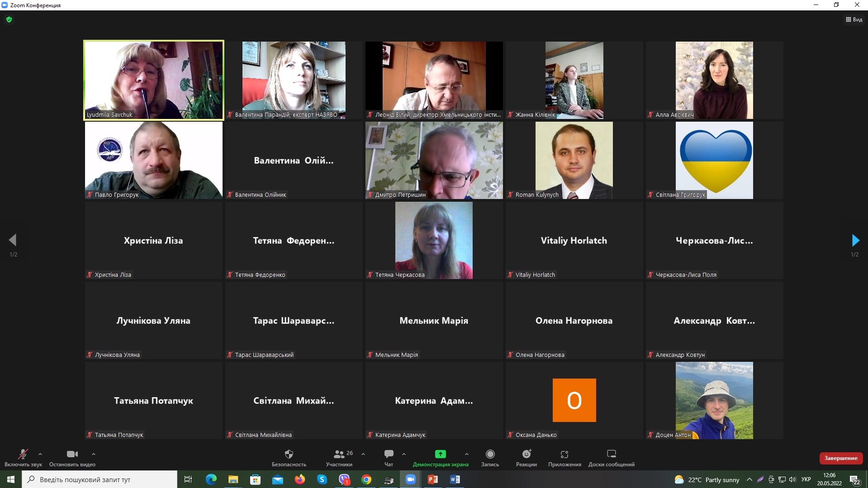Launch Firefox from the taskbar
868x488 pixels.
(x=299, y=479)
